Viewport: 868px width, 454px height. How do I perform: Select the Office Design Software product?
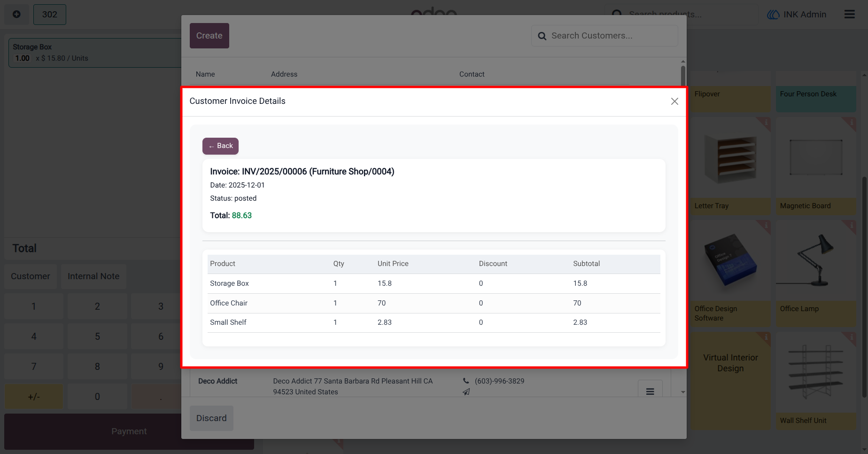730,274
